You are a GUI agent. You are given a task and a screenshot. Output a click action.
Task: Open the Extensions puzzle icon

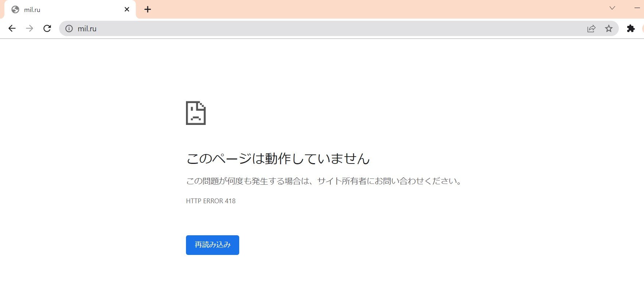tap(631, 28)
